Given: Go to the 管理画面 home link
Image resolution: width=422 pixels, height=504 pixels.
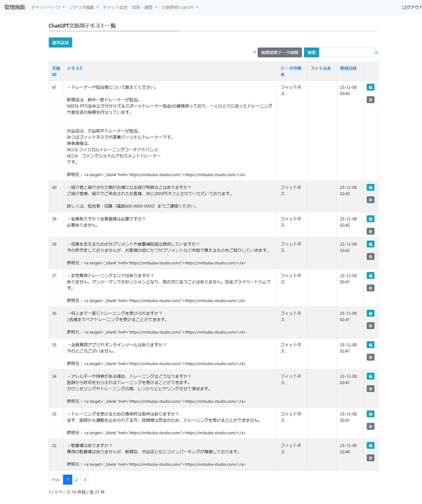Looking at the screenshot, I should point(15,7).
